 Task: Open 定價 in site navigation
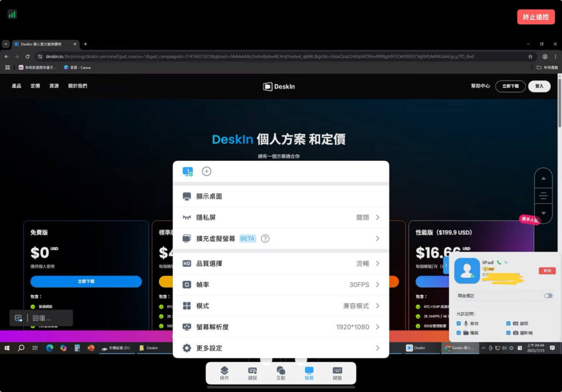click(x=35, y=86)
